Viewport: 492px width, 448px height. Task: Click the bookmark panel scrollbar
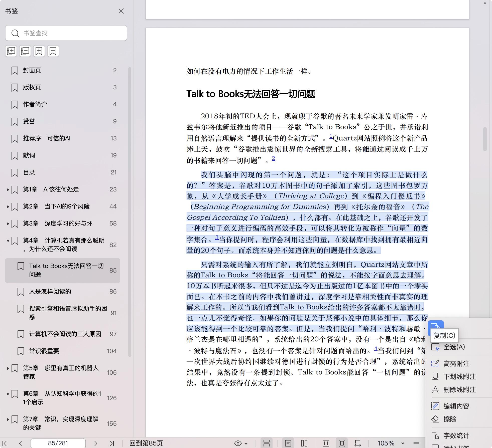tap(130, 212)
